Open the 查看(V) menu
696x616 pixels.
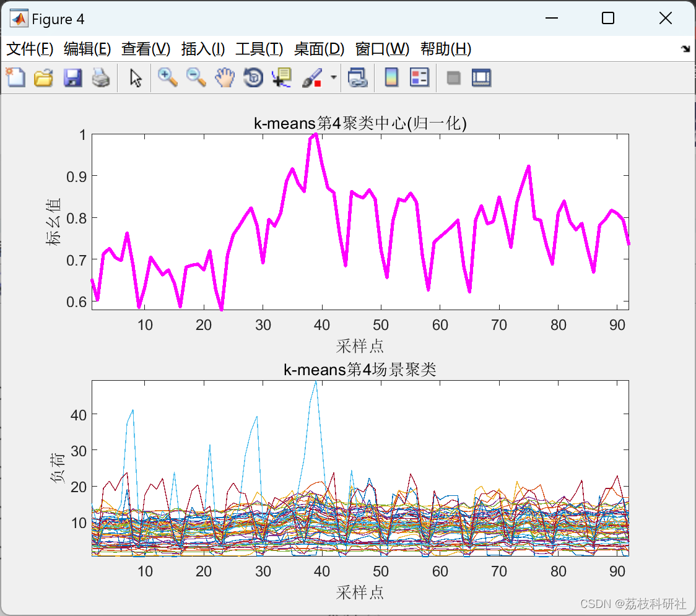(146, 49)
